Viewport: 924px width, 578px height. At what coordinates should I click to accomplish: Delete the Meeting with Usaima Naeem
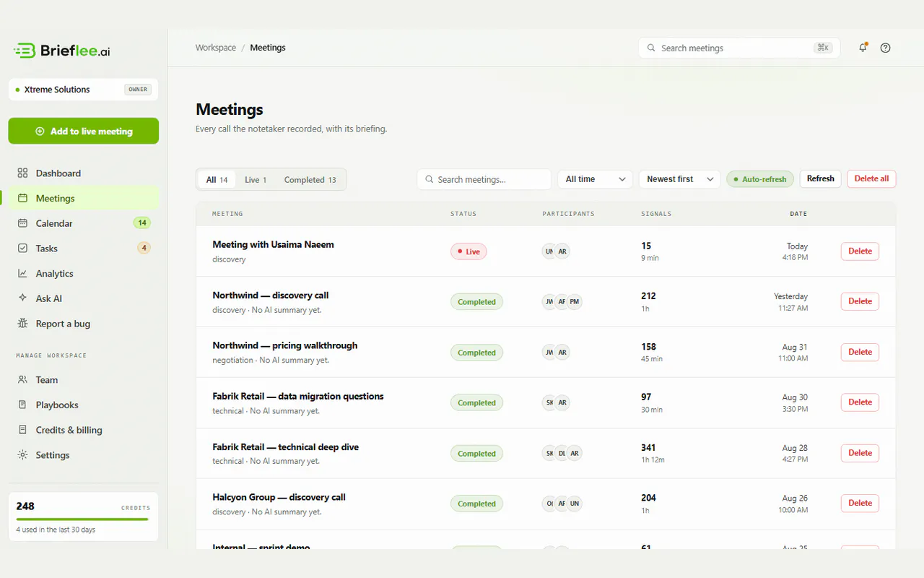[860, 251]
